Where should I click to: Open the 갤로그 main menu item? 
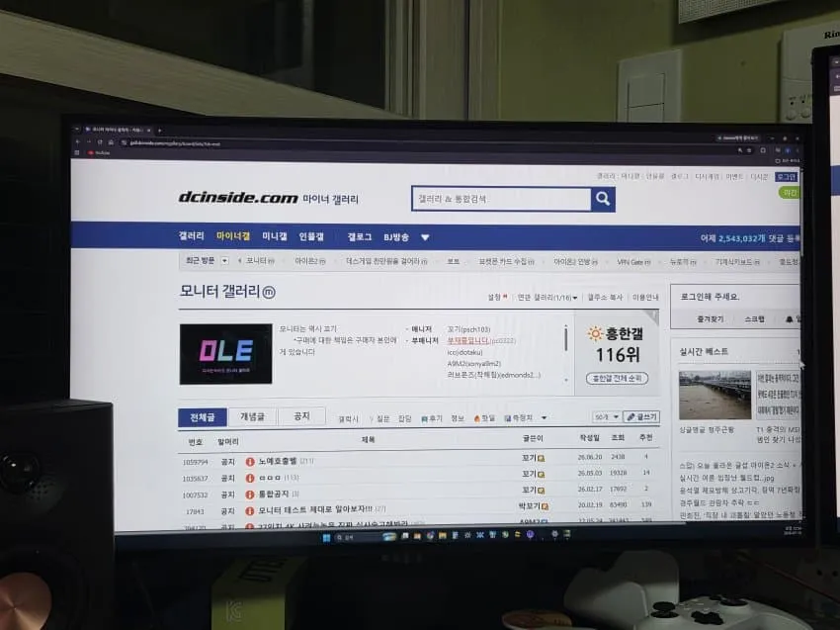[x=360, y=237]
